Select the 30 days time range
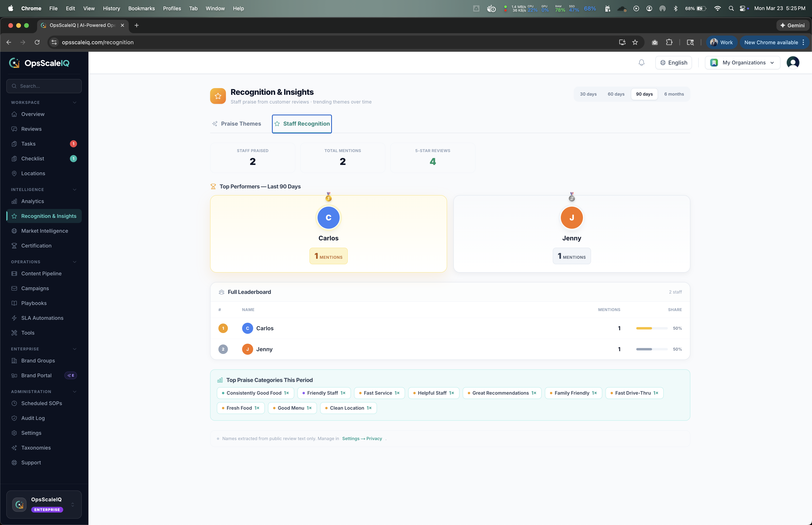This screenshot has width=812, height=525. [588, 94]
